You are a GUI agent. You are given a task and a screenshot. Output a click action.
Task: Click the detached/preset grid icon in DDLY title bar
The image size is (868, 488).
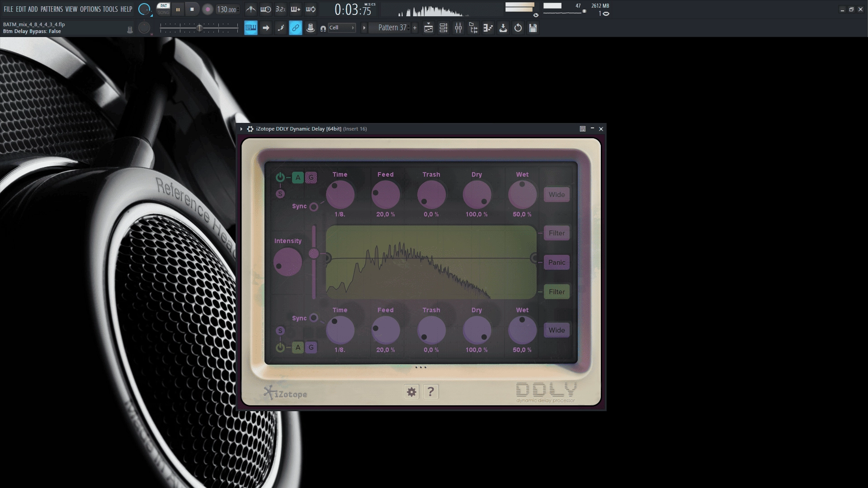[583, 129]
